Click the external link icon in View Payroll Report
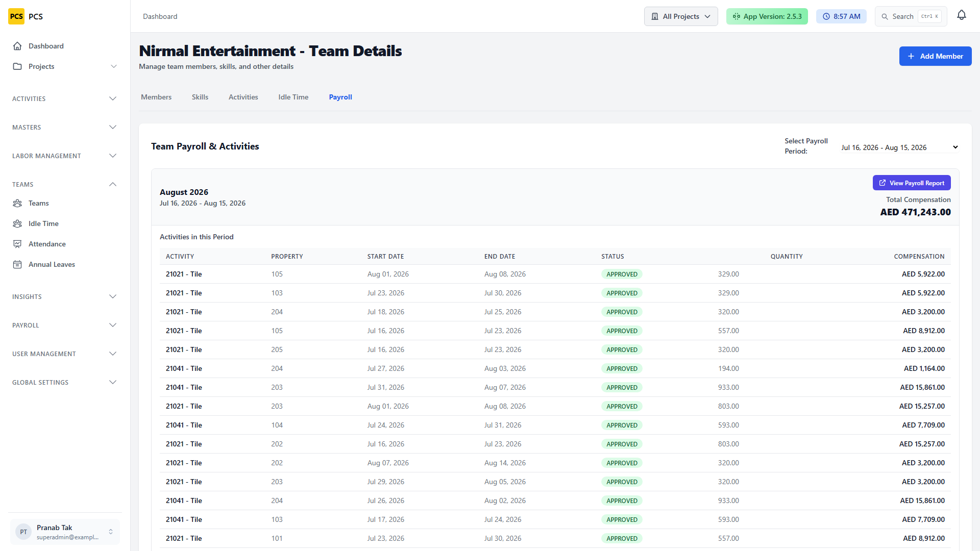This screenshot has height=551, width=980. click(x=883, y=183)
